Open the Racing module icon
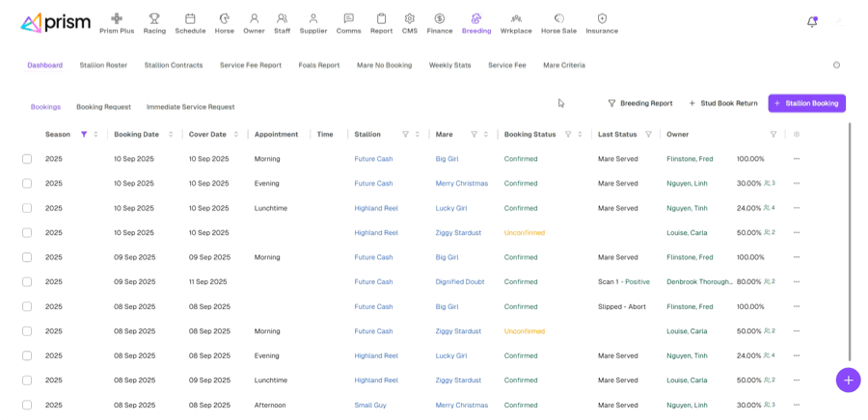Image resolution: width=868 pixels, height=420 pixels. point(154,18)
